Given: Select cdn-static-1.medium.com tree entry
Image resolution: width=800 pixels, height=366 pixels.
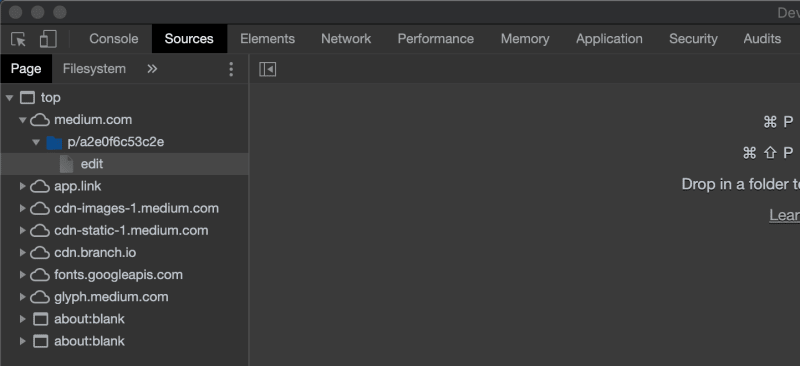Looking at the screenshot, I should click(x=131, y=230).
